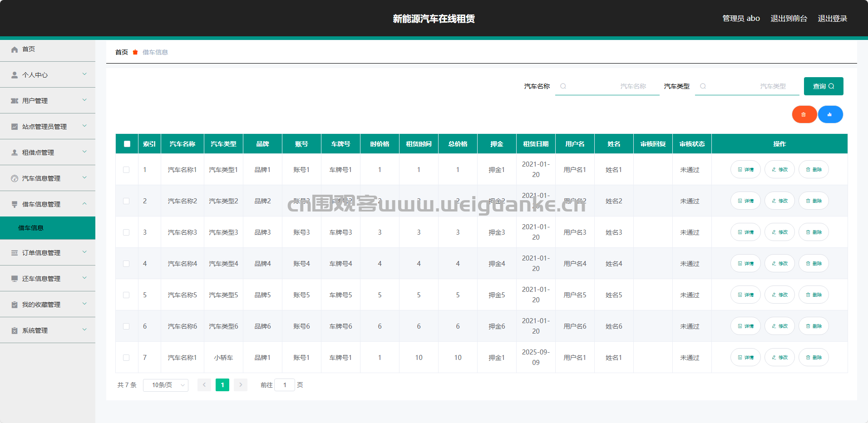868x423 pixels.
Task: Expand the 租借点管理 chevron
Action: 84,152
